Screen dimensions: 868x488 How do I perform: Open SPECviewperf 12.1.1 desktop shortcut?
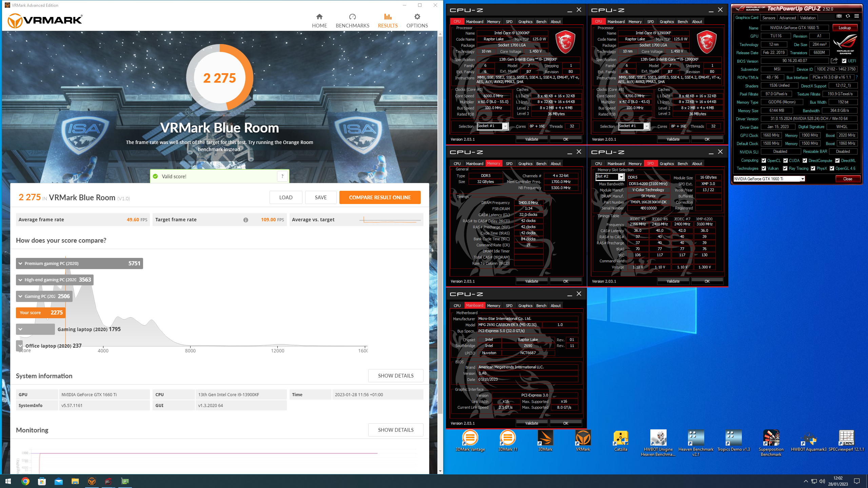point(846,441)
